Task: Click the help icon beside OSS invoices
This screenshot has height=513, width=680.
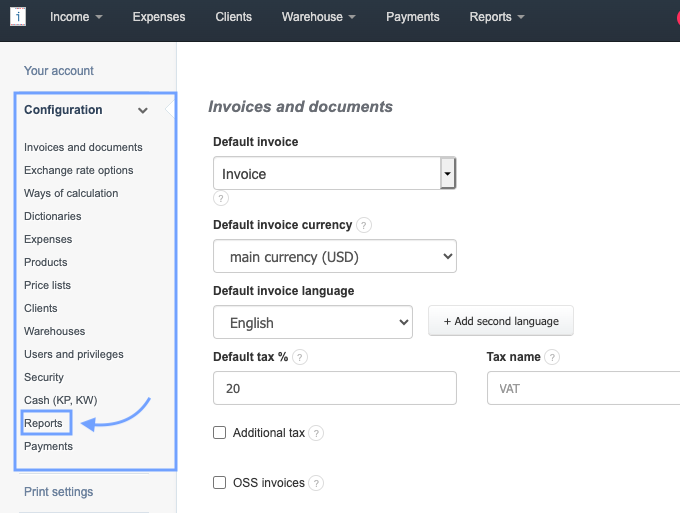Action: (x=316, y=483)
